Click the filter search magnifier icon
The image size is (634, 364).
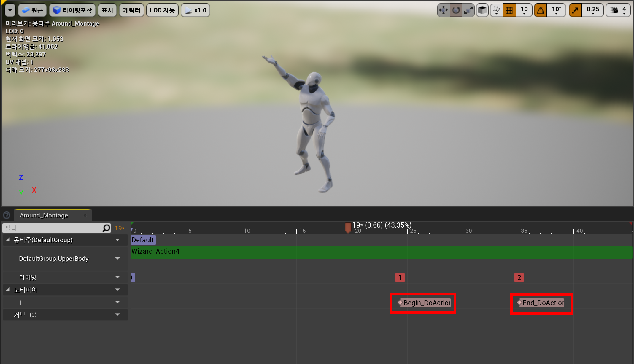click(106, 228)
